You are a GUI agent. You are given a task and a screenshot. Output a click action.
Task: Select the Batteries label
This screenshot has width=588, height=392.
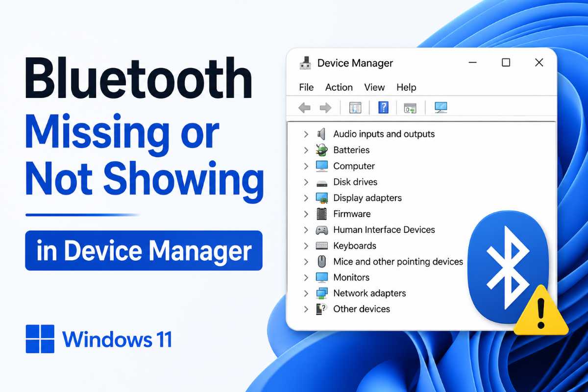coord(351,150)
